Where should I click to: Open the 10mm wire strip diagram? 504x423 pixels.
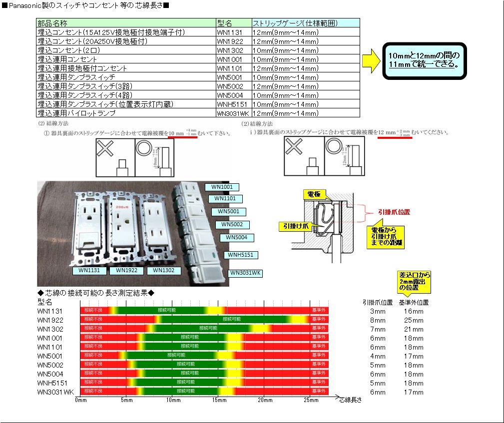click(135, 158)
